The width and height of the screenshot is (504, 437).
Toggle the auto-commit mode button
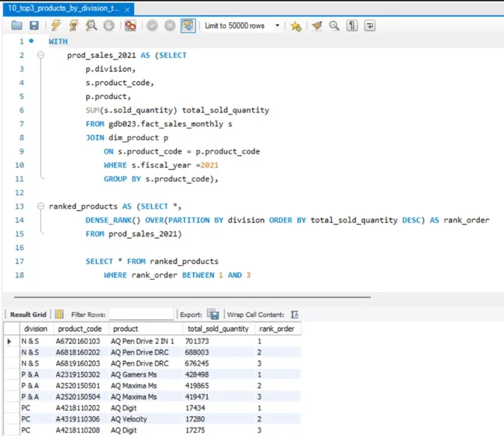(188, 26)
